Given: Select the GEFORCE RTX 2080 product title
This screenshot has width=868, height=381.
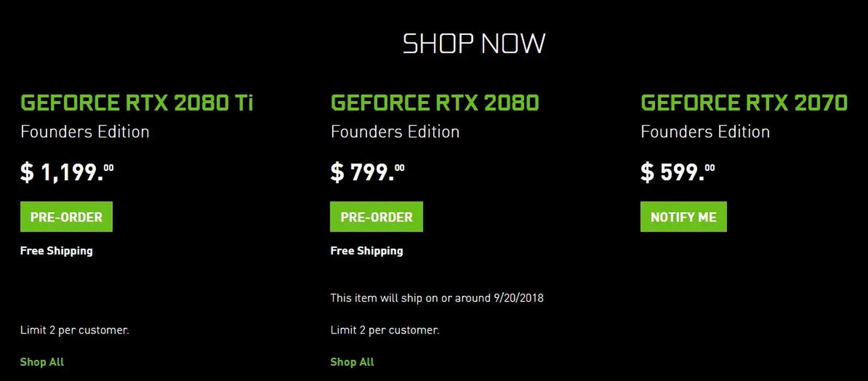Looking at the screenshot, I should [434, 103].
